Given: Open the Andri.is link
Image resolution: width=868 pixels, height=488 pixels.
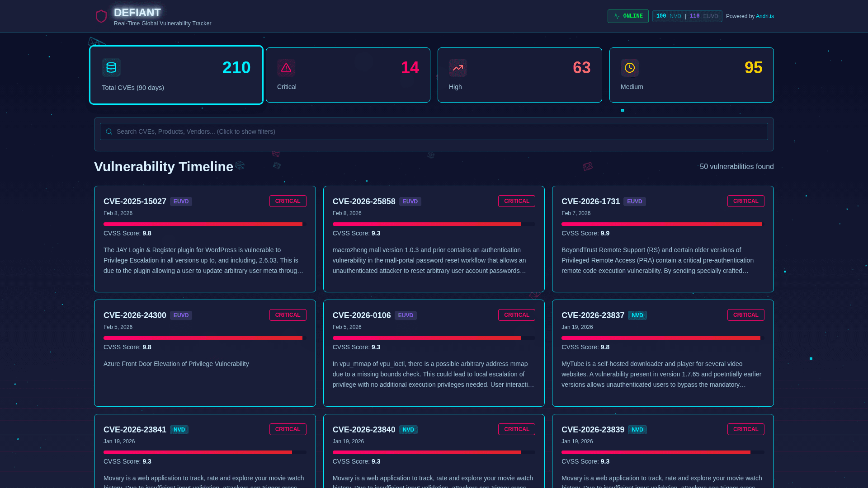Looking at the screenshot, I should click(765, 16).
